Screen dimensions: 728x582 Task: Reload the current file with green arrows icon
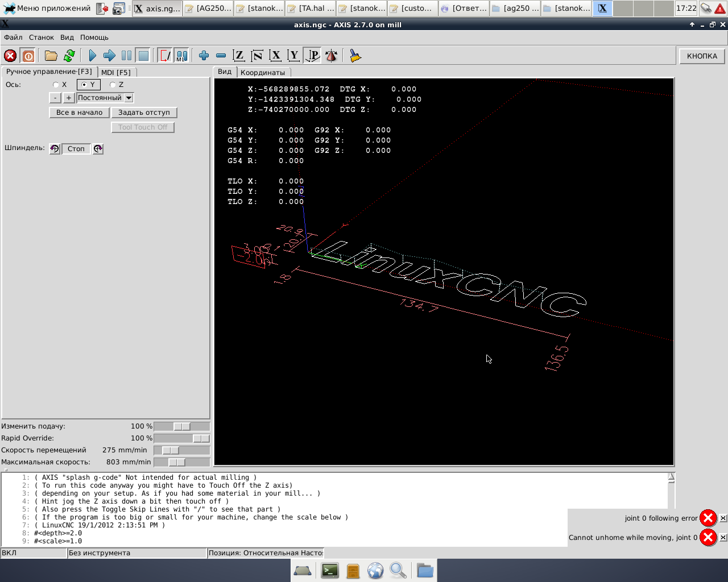coord(69,56)
